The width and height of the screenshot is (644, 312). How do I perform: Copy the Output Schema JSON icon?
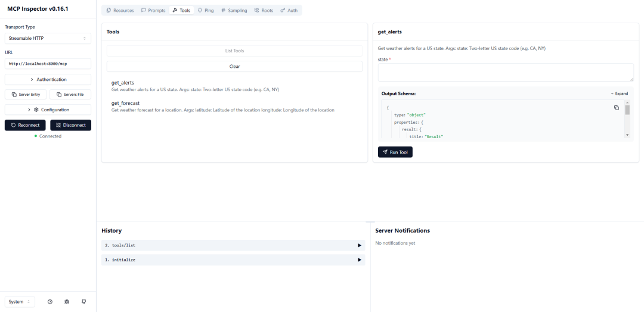pos(617,107)
